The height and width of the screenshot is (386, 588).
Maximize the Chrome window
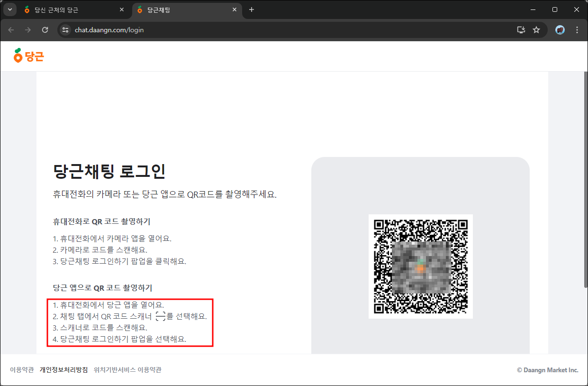pos(555,9)
